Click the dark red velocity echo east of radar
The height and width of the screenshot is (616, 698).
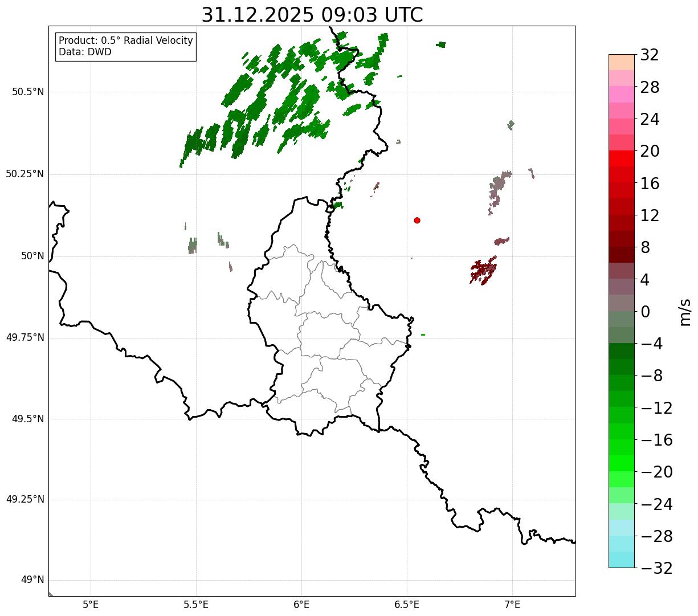click(483, 271)
